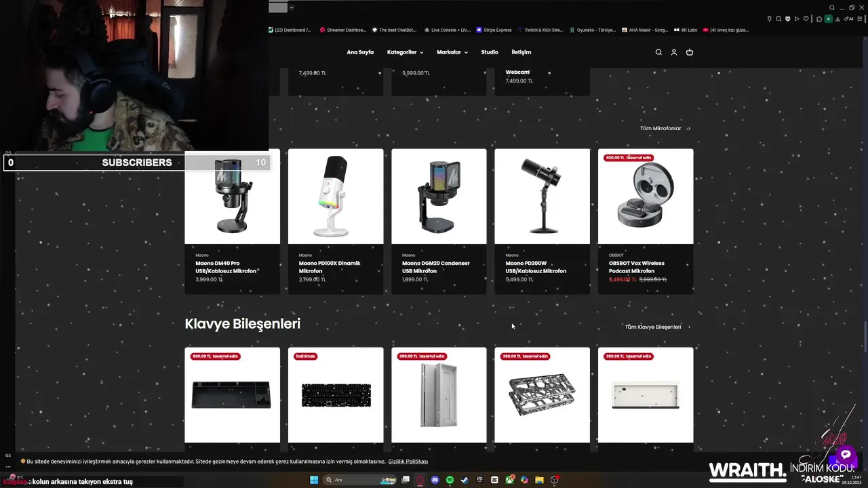The width and height of the screenshot is (868, 488).
Task: Click the Windows taskbar search box
Action: [359, 480]
